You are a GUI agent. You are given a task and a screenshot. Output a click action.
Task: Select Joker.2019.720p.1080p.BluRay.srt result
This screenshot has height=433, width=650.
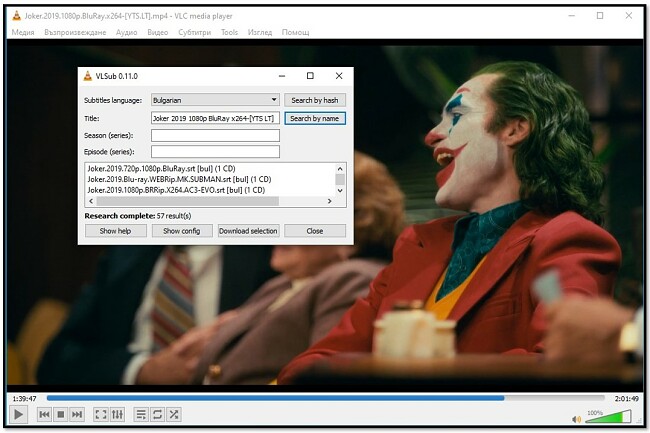point(161,169)
